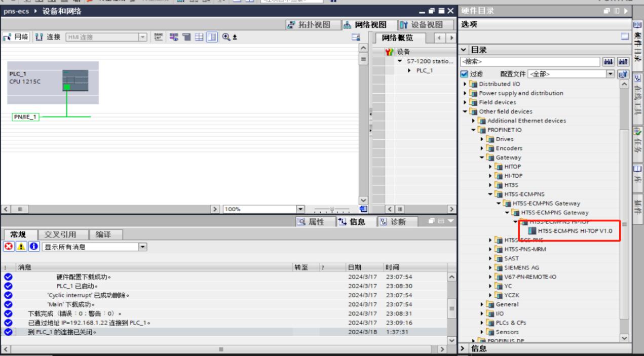Screen dimensions: 644x356
Task: Select the PLC_1 CPU 1215C device icon
Action: click(x=67, y=81)
